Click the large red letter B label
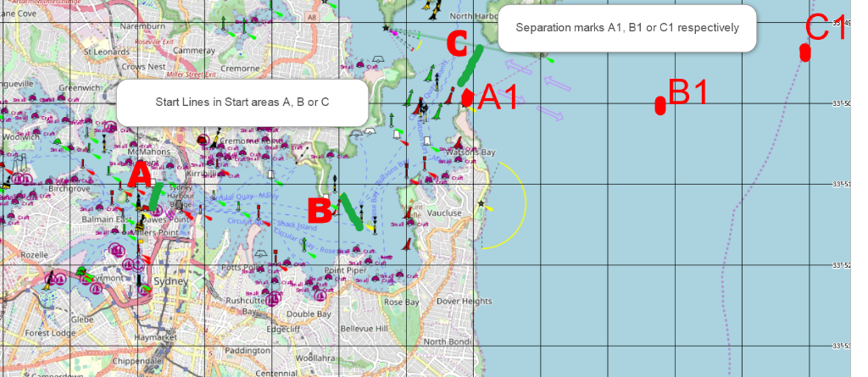The image size is (868, 377). [319, 208]
